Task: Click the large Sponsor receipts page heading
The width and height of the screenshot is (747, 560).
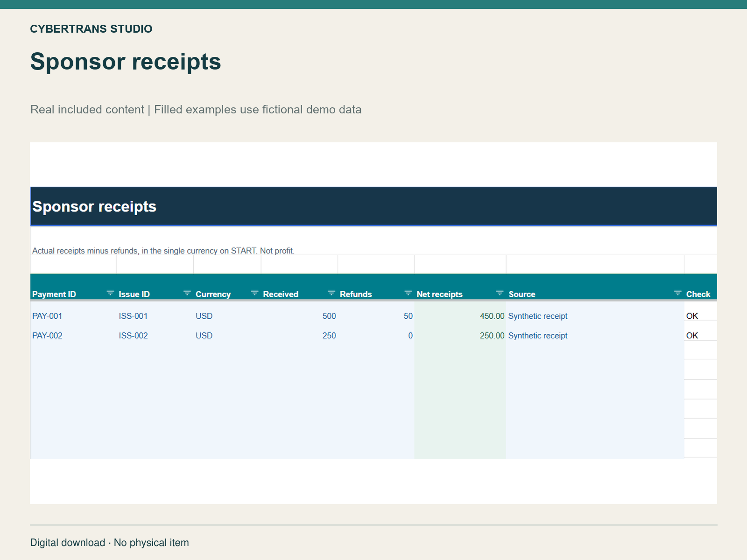Action: coord(126,61)
